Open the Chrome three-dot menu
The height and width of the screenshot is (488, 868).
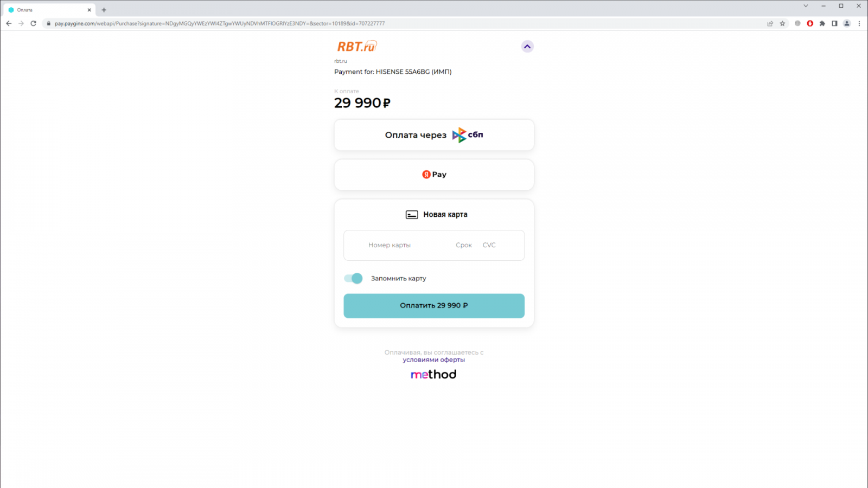point(859,23)
